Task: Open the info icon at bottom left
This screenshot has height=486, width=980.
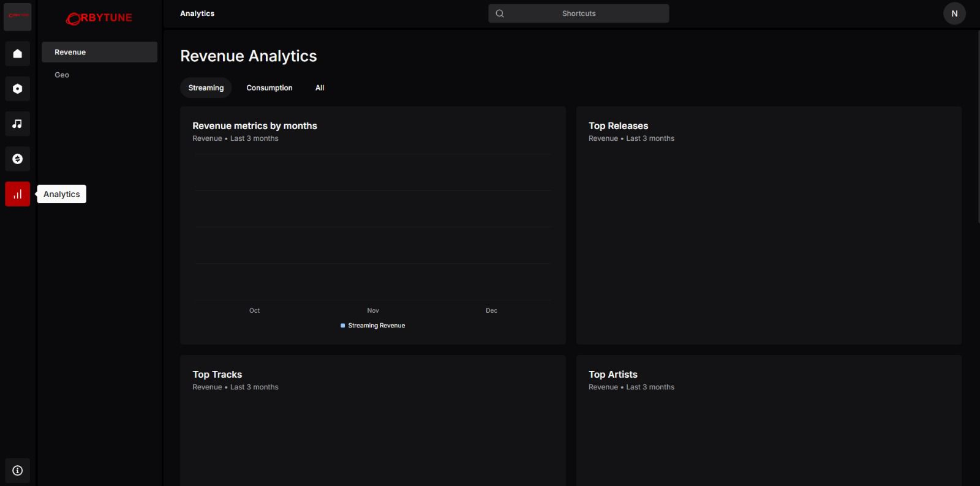Action: click(17, 471)
